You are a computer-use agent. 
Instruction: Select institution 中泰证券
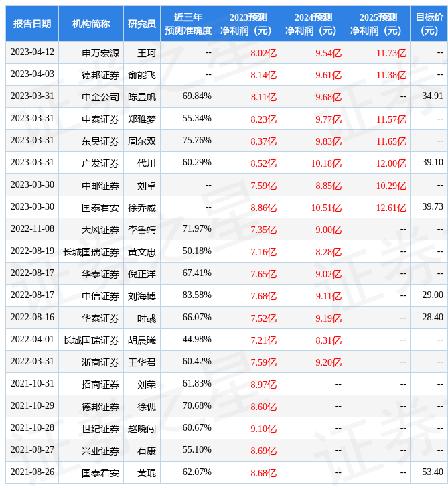(x=100, y=119)
